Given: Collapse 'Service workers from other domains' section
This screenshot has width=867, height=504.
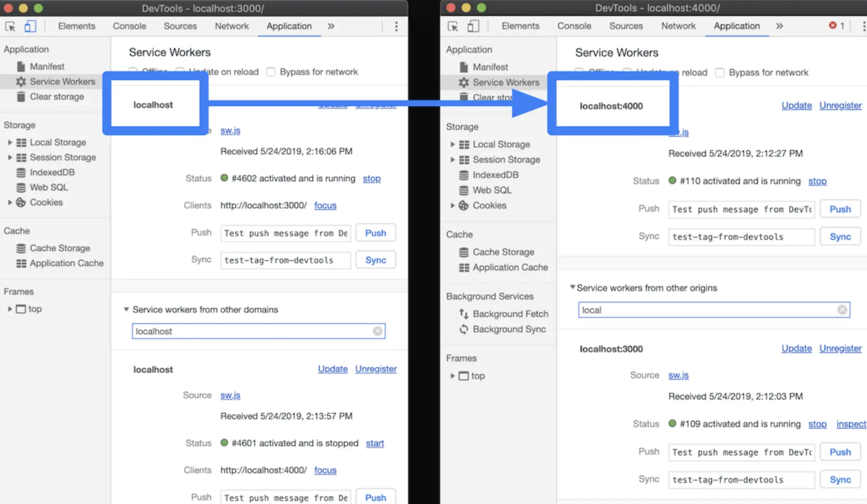Looking at the screenshot, I should click(126, 310).
